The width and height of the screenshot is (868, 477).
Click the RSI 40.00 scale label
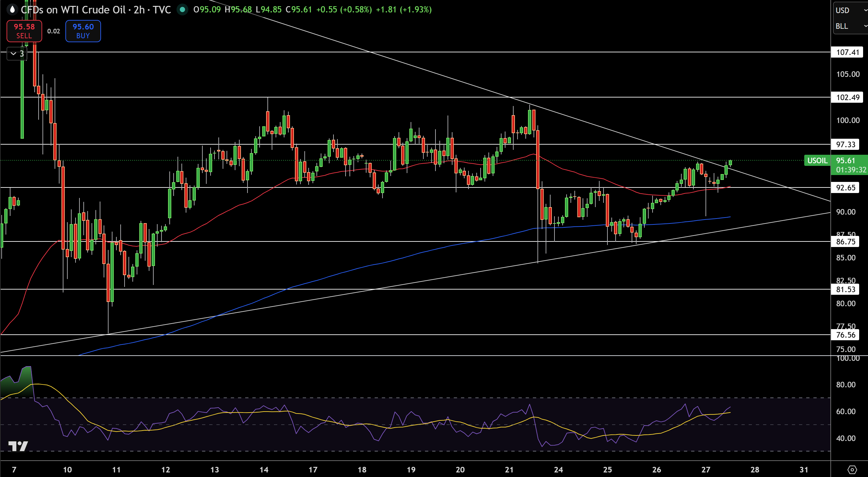click(x=846, y=439)
